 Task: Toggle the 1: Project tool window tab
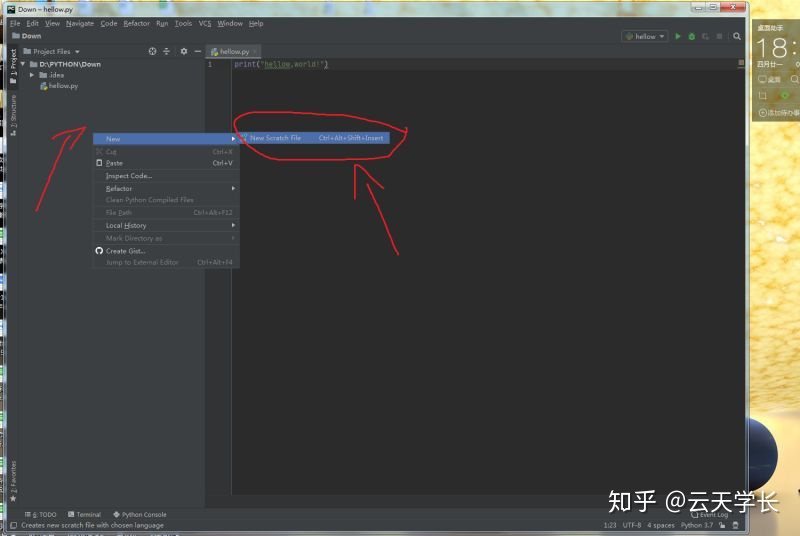point(13,66)
